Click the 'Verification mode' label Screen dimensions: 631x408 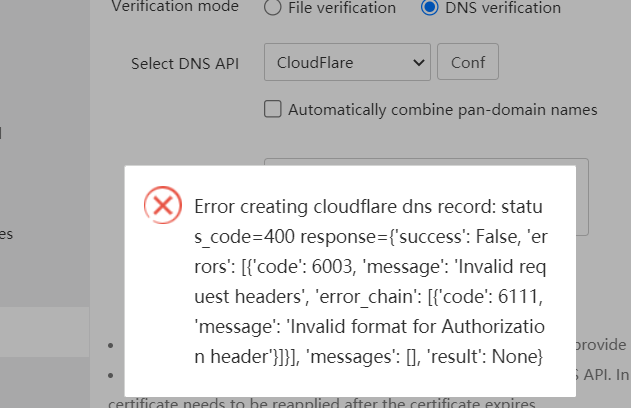tap(175, 7)
